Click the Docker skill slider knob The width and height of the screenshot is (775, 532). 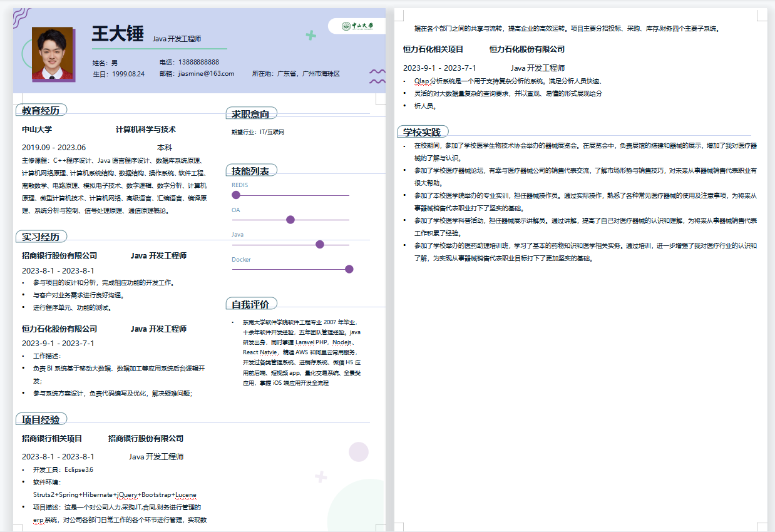(349, 269)
